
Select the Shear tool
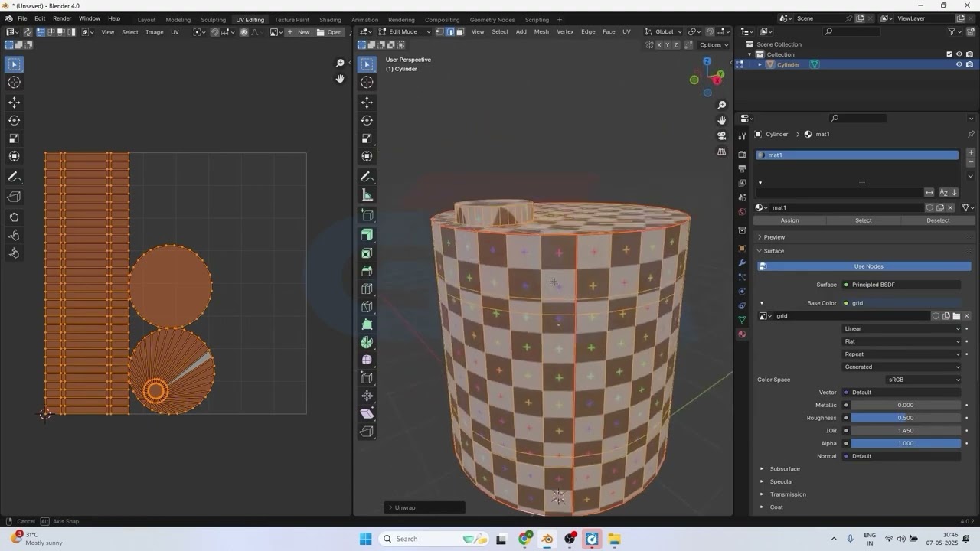pos(367,413)
